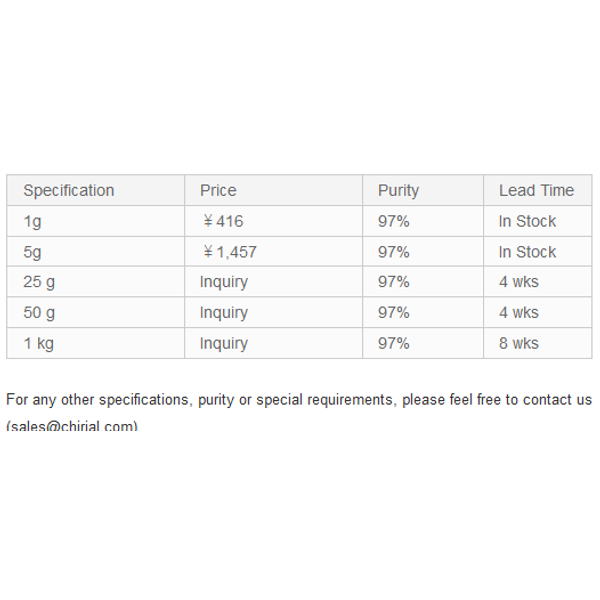Click the ¥1,457 price value
The height and width of the screenshot is (600, 600).
(x=230, y=252)
